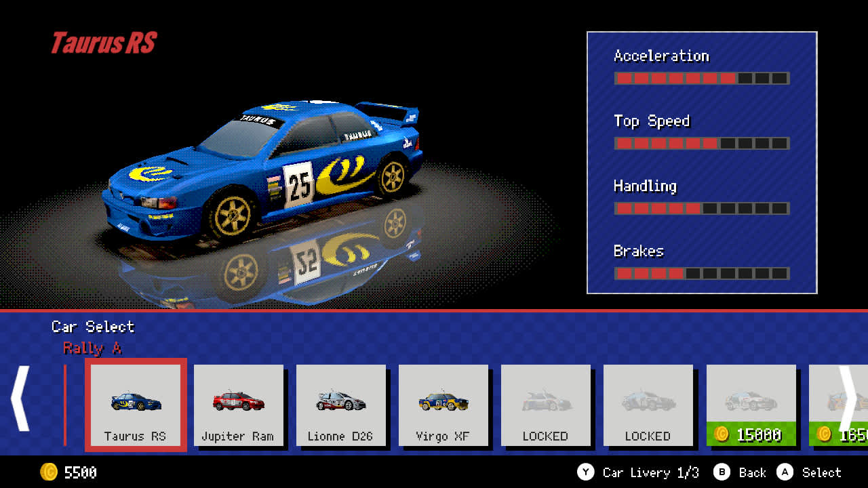
Task: Click the second LOCKED car slot
Action: coord(648,405)
